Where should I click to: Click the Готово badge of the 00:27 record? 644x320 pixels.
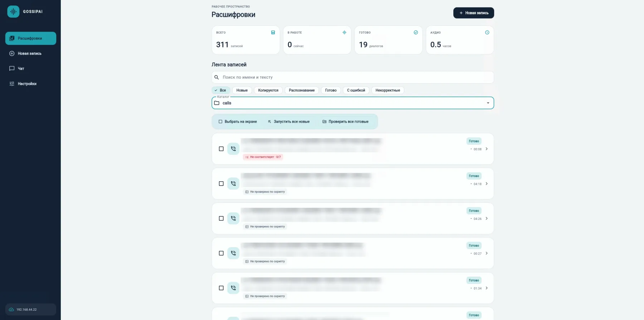(x=474, y=246)
